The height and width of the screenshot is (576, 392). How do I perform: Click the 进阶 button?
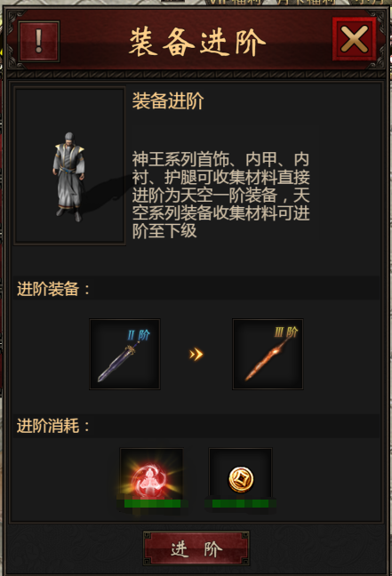pos(196,548)
